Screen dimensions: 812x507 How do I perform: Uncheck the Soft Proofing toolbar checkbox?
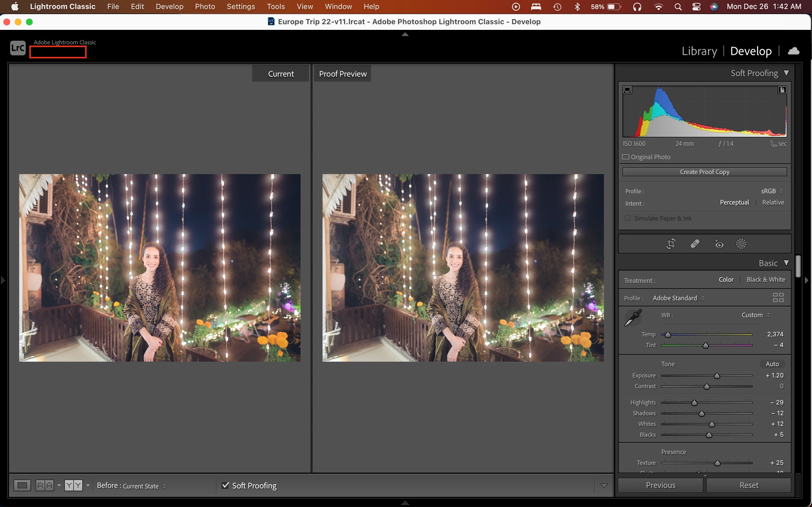226,485
